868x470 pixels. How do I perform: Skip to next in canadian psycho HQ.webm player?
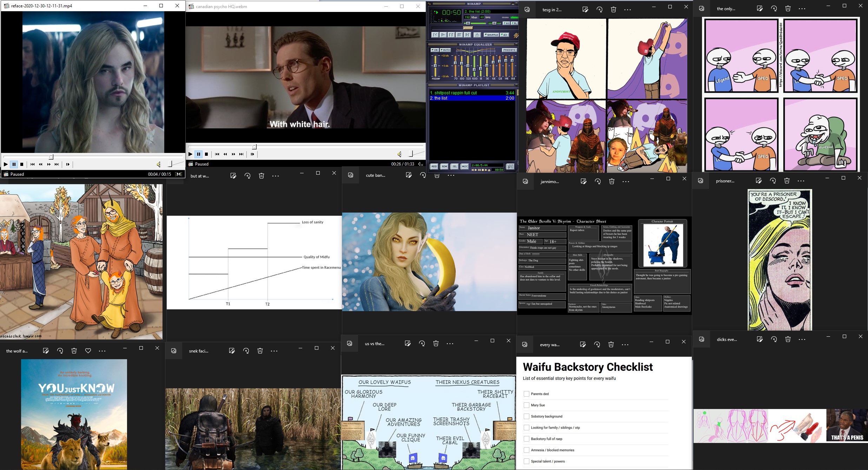[241, 154]
